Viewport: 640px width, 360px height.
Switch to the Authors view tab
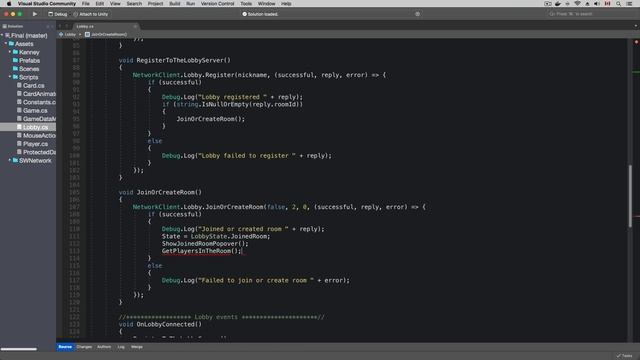pos(104,347)
